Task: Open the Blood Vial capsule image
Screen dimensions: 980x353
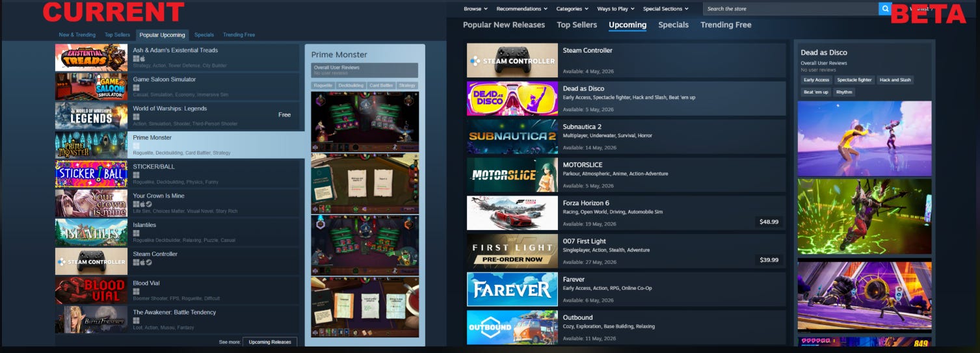Action: (91, 291)
